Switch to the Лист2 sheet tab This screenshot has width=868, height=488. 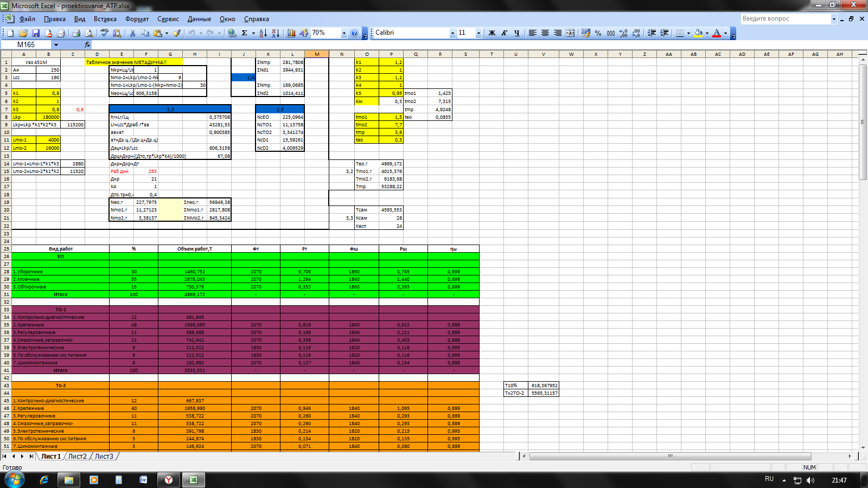(x=77, y=457)
